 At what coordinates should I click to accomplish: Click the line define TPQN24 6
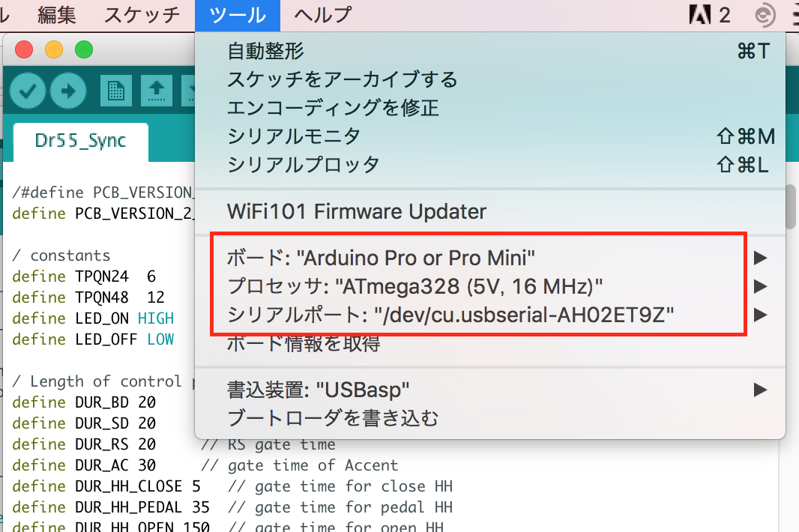tap(84, 276)
